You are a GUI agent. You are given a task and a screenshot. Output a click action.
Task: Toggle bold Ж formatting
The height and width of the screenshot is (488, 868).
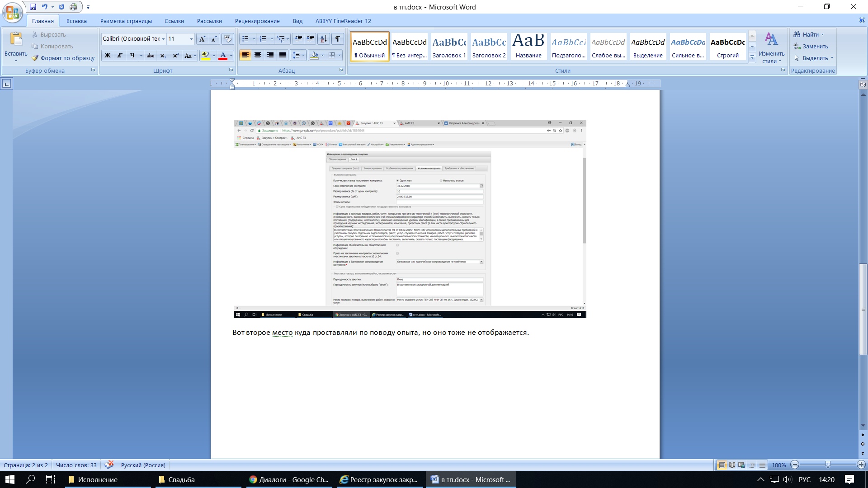pyautogui.click(x=108, y=56)
